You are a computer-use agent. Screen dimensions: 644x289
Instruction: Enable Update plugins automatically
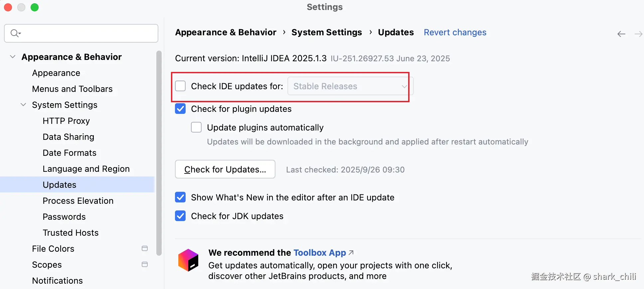tap(196, 128)
